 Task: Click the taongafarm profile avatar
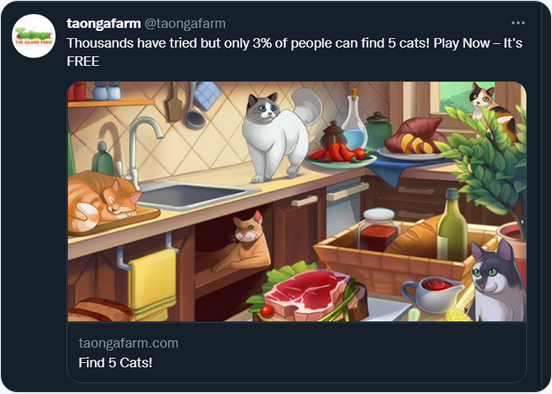click(x=34, y=36)
